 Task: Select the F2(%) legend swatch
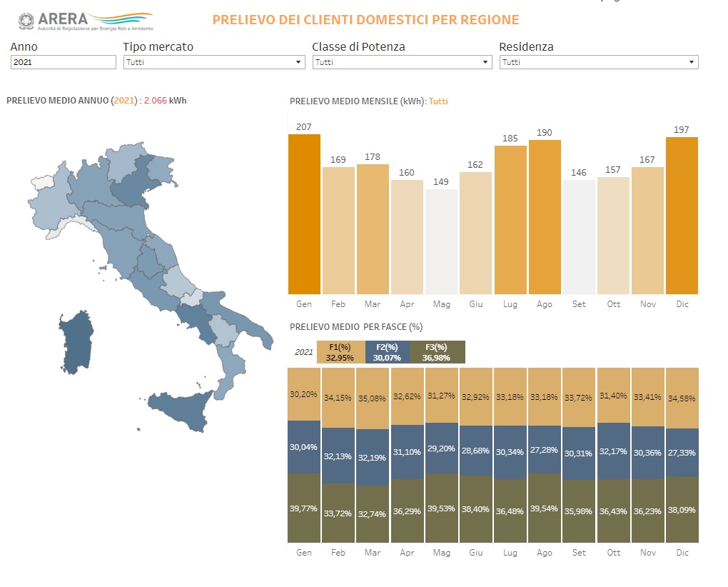tap(387, 353)
